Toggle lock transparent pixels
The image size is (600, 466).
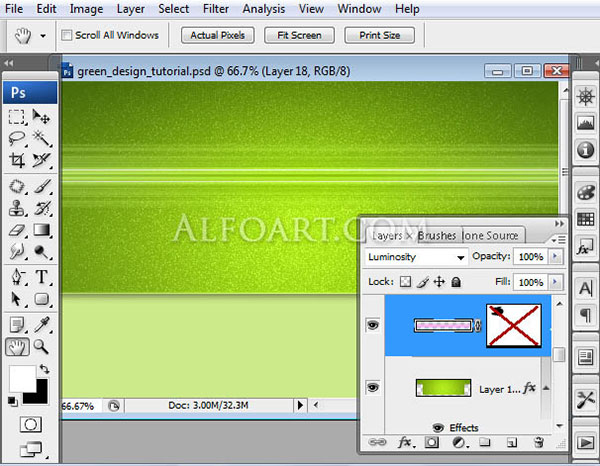pos(405,282)
